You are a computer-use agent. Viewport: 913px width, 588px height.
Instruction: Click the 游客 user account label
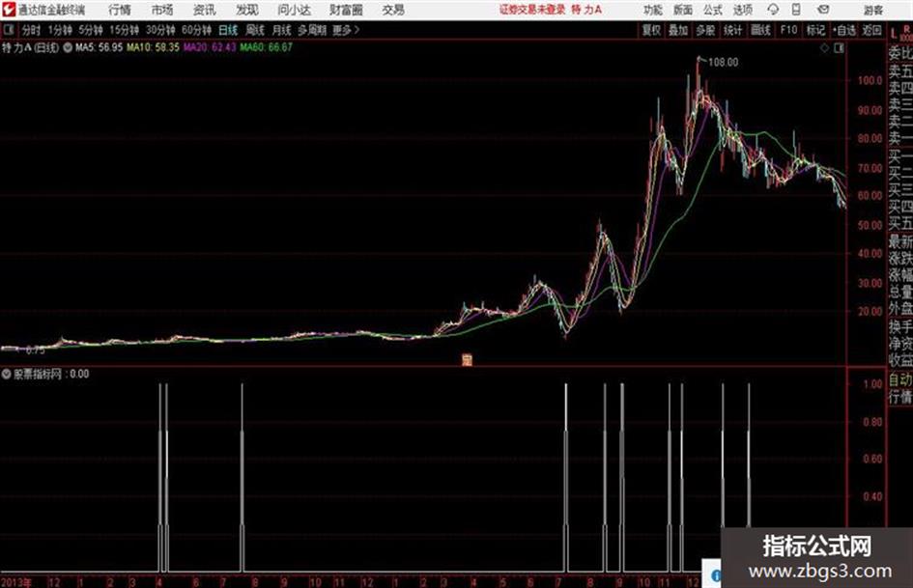point(872,10)
